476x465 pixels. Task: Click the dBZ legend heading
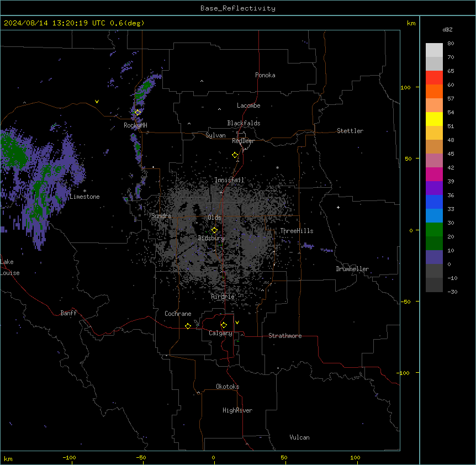tap(447, 30)
